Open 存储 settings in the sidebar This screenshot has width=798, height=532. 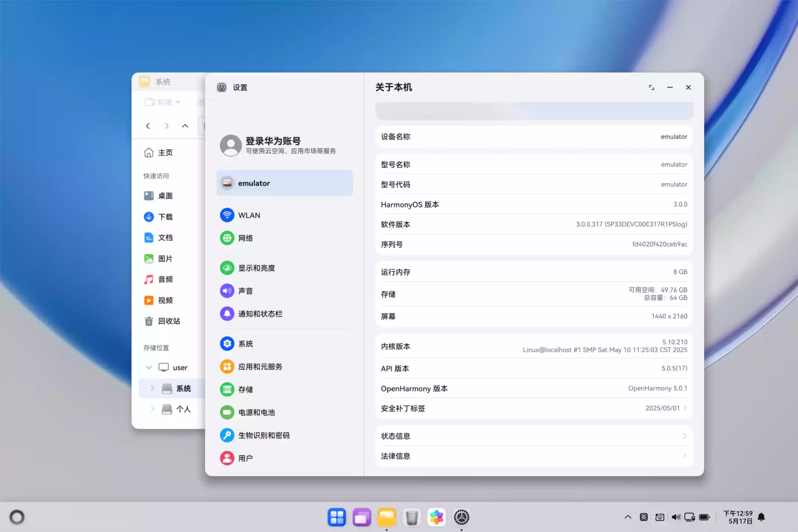coord(284,389)
